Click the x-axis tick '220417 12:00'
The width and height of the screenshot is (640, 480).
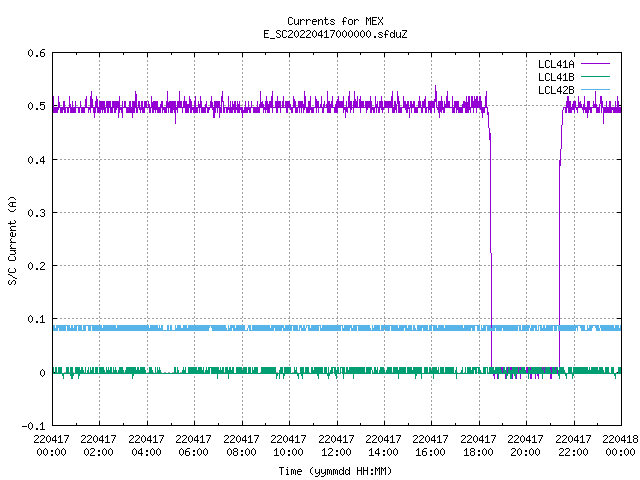[x=336, y=446]
